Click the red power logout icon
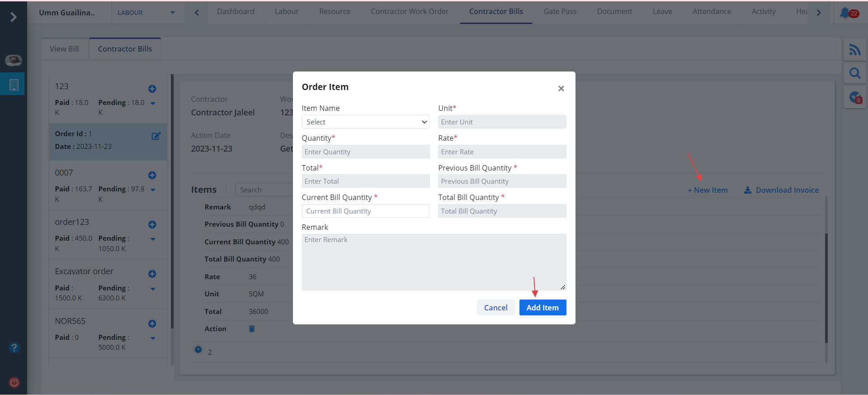 (x=14, y=382)
